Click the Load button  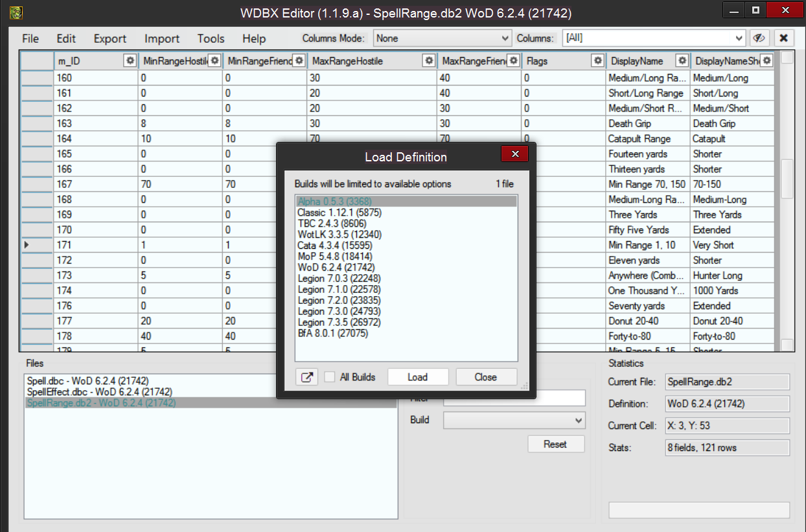418,377
